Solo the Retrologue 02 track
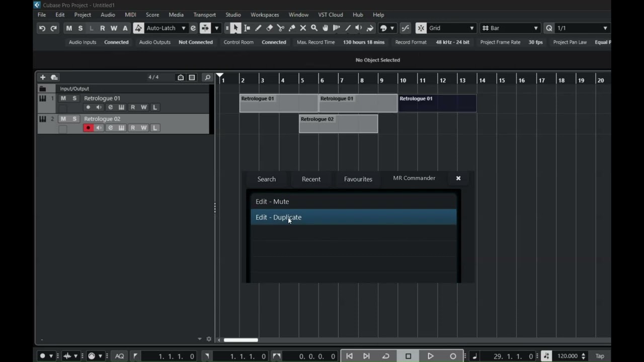The height and width of the screenshot is (362, 644). pyautogui.click(x=74, y=119)
